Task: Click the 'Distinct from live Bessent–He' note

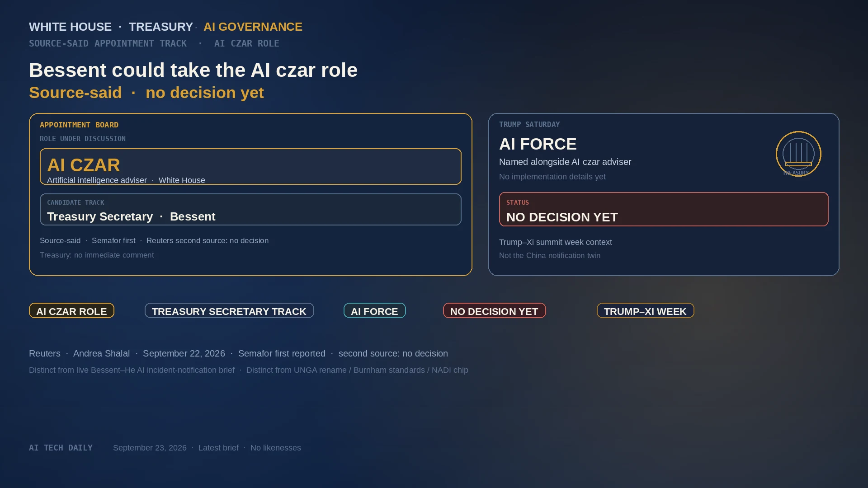Action: click(x=249, y=370)
